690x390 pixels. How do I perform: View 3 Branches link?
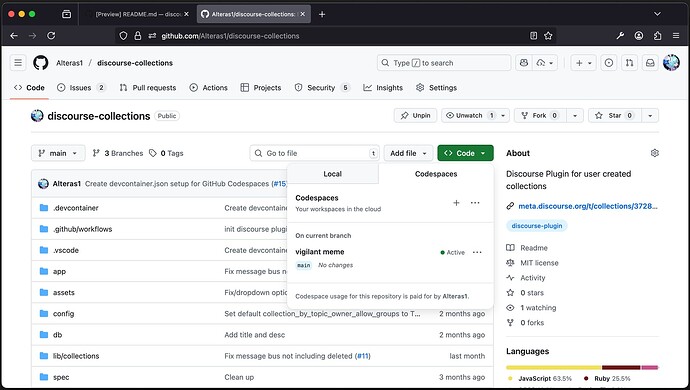coord(118,153)
